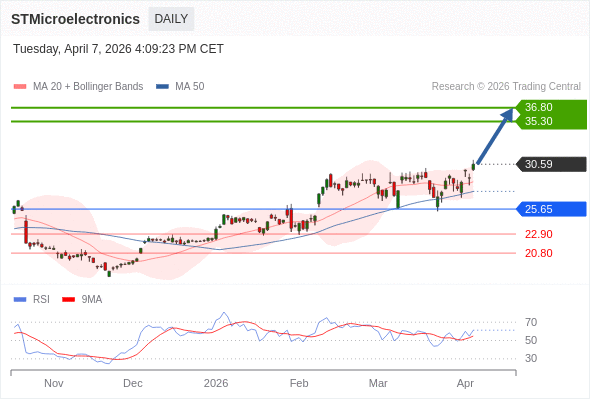
Task: Click the Mar label on time axis
Action: point(378,383)
